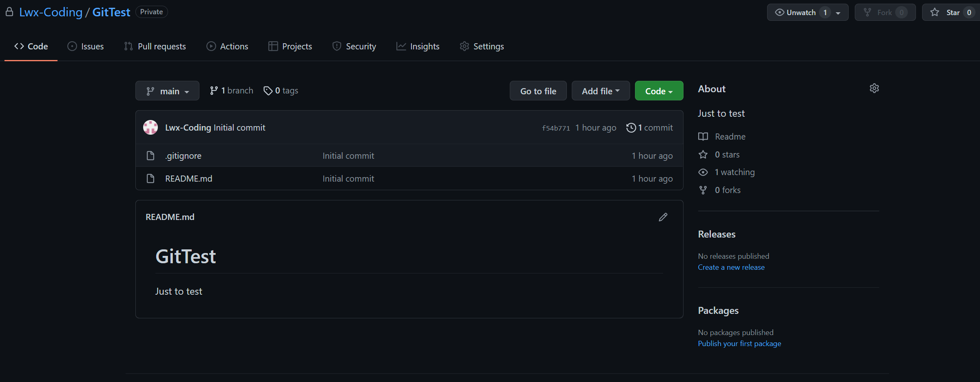The width and height of the screenshot is (980, 382).
Task: Click the Fork button
Action: coord(885,12)
